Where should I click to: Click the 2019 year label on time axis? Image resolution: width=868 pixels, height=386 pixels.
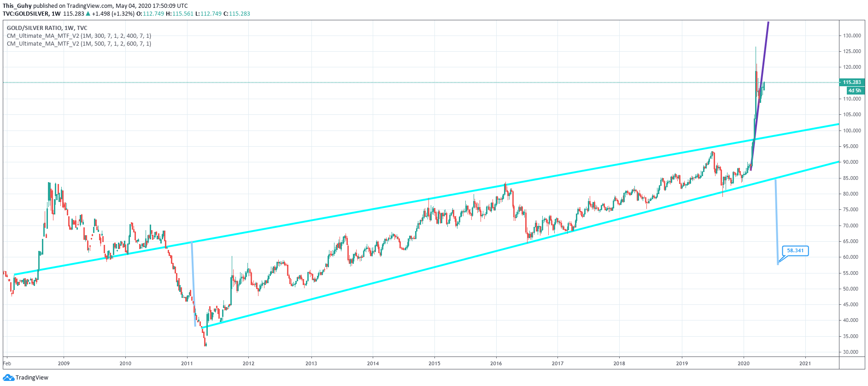point(682,363)
